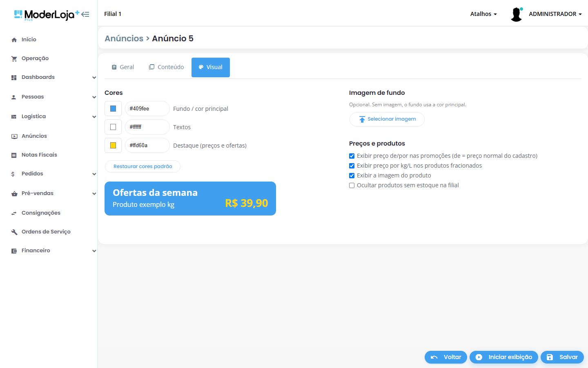Click the Financeiro wallet icon
588x368 pixels.
[x=14, y=251]
